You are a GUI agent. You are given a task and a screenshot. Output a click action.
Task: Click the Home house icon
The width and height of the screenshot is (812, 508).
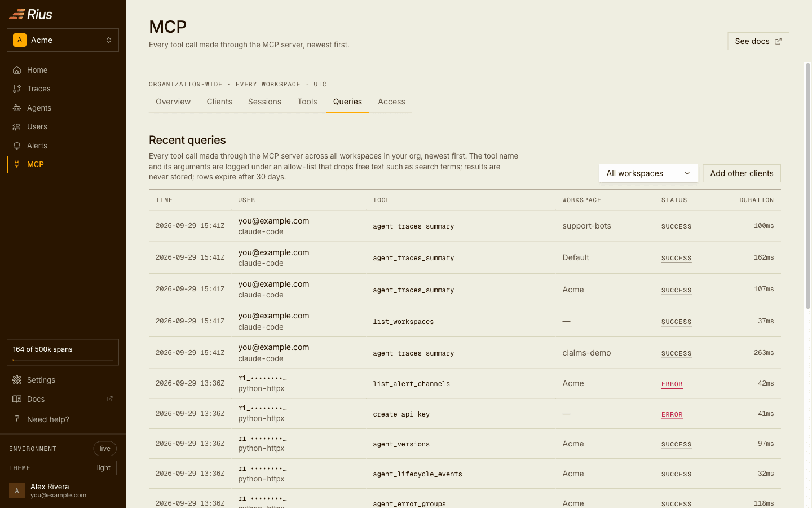coord(17,70)
